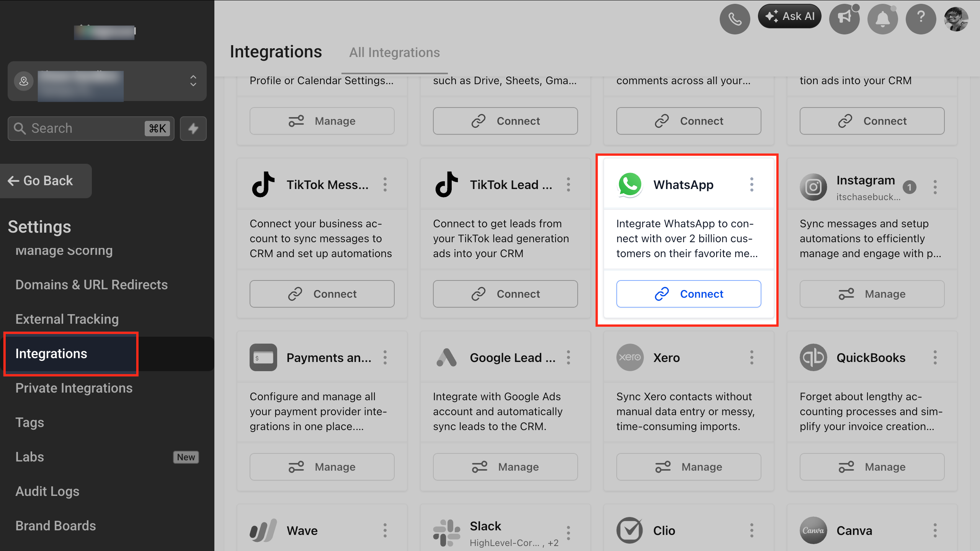
Task: Open WhatsApp card options menu
Action: tap(752, 184)
